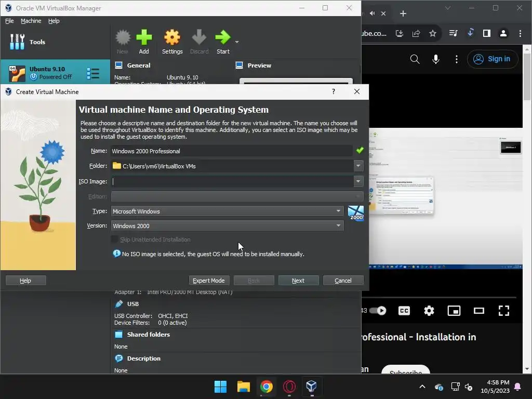
Task: Open the Edition dropdown field
Action: tap(237, 196)
